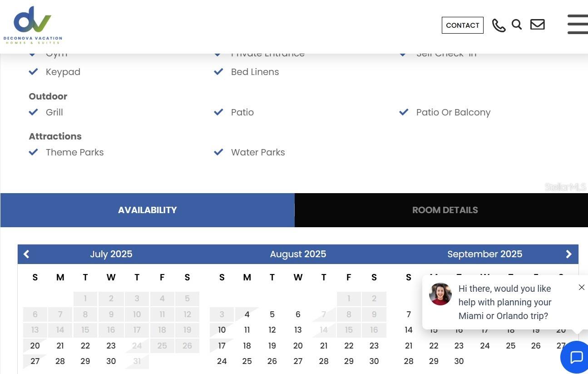This screenshot has width=588, height=374.
Task: Open the hamburger menu
Action: click(578, 24)
